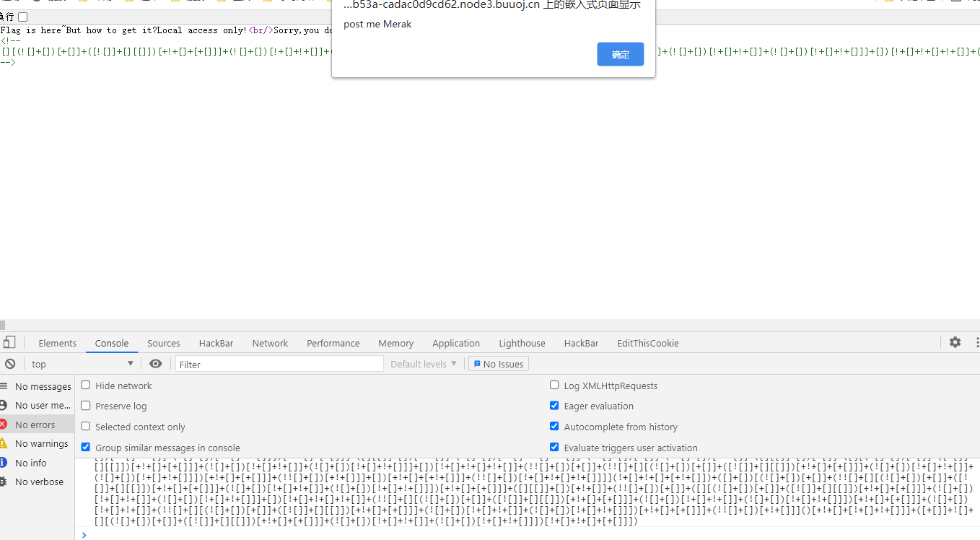The image size is (980, 540).
Task: Select the No errors sidebar filter
Action: [x=35, y=424]
